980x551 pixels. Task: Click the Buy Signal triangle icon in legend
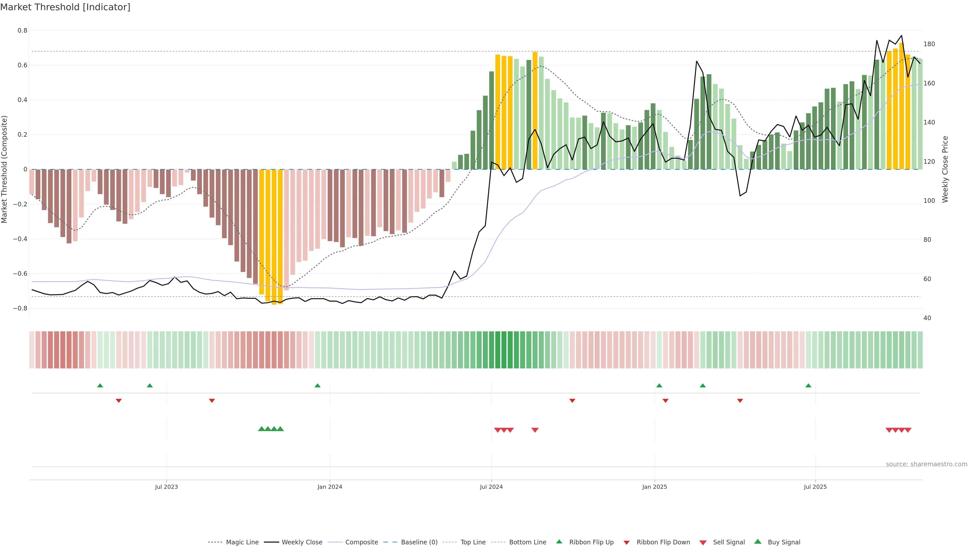point(758,542)
